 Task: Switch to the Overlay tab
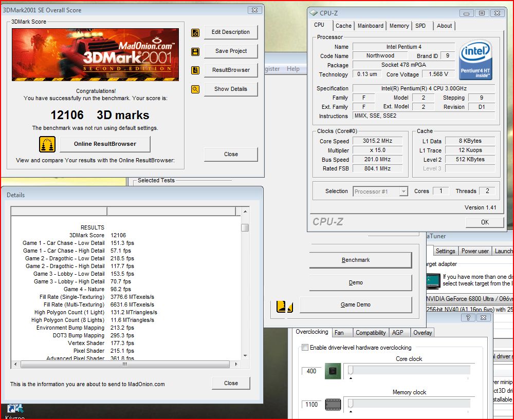423,333
